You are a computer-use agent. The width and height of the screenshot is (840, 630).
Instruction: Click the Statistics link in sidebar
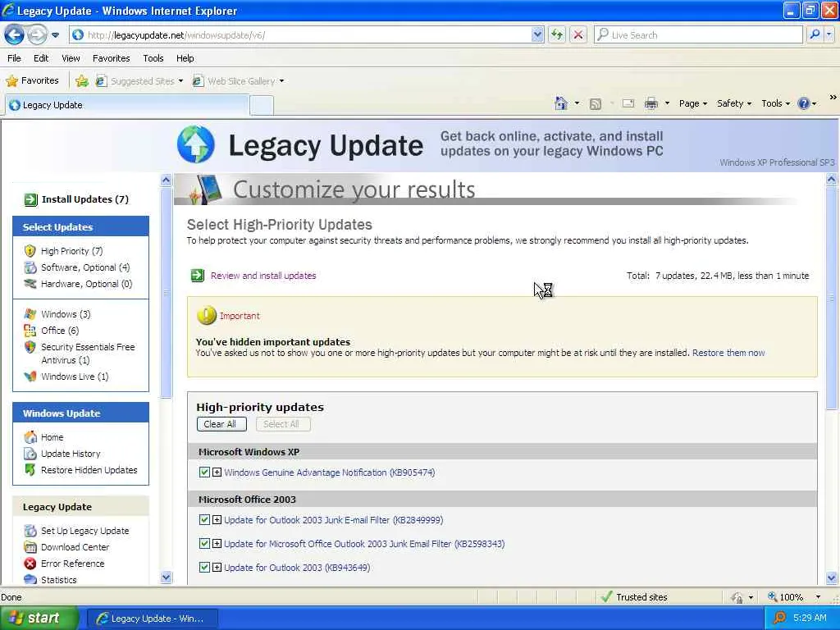(x=58, y=580)
